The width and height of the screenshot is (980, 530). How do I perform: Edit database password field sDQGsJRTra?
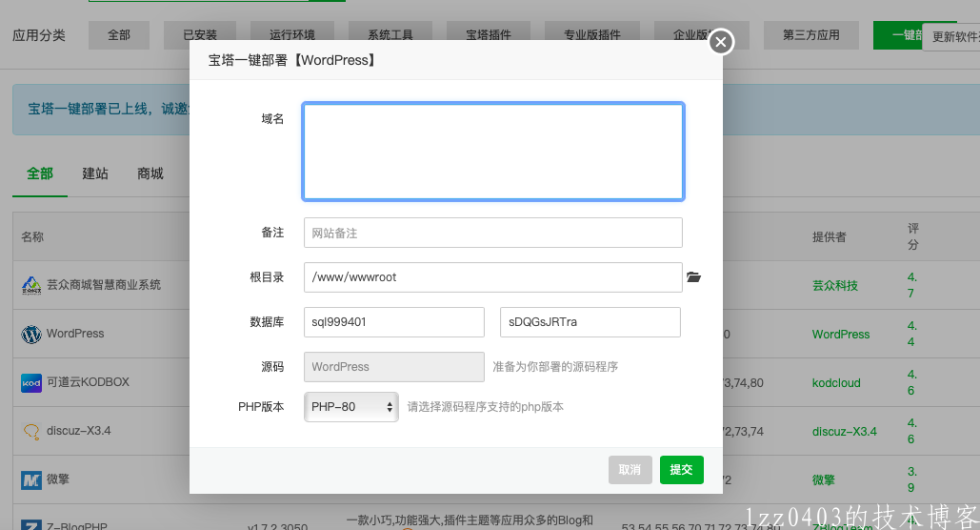tap(590, 322)
